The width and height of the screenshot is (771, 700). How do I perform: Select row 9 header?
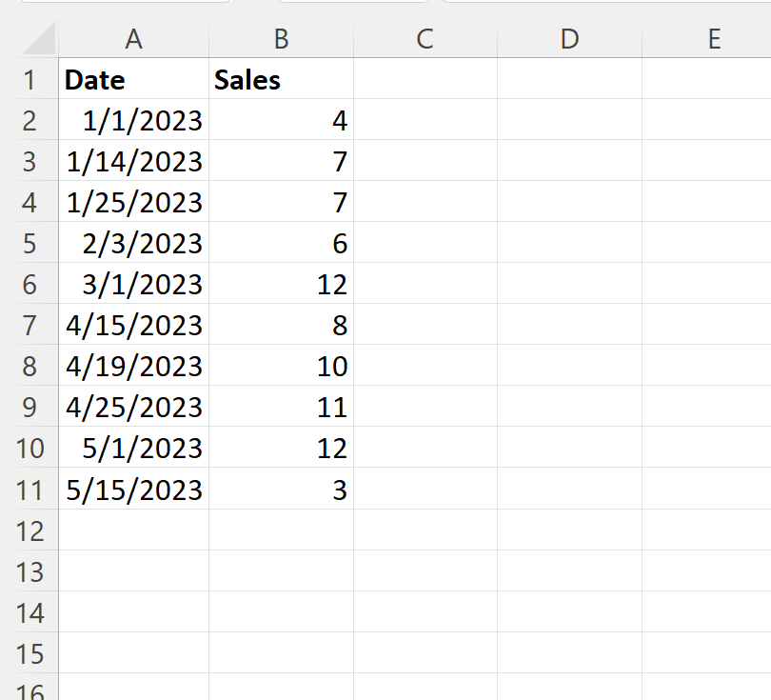(30, 407)
